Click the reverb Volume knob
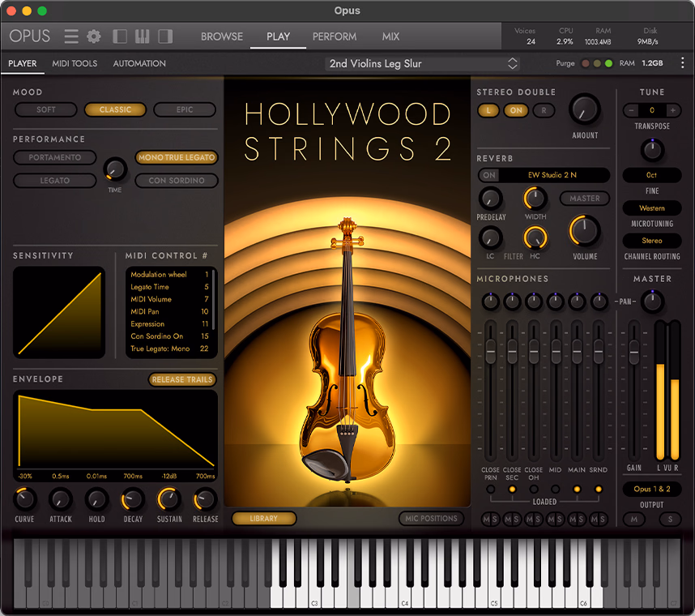 [x=585, y=231]
